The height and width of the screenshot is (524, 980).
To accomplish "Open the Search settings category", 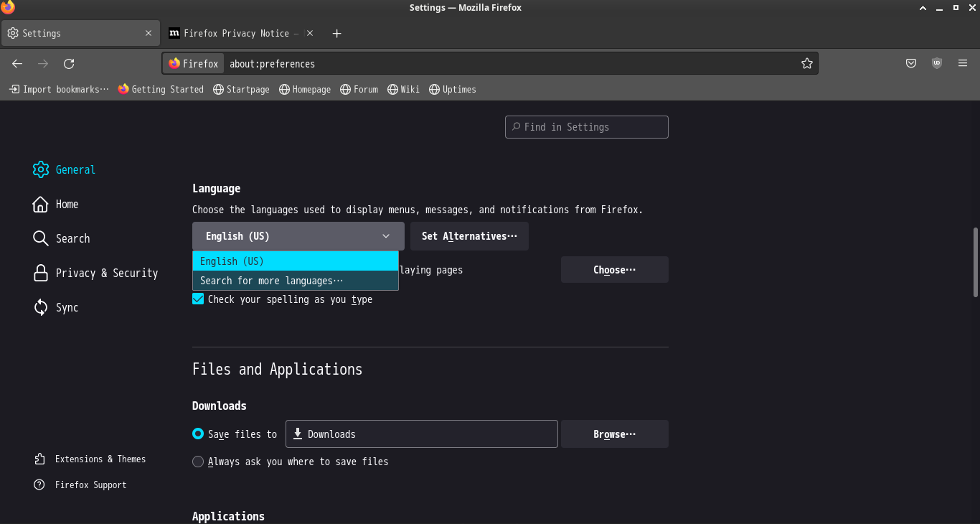I will pos(62,238).
